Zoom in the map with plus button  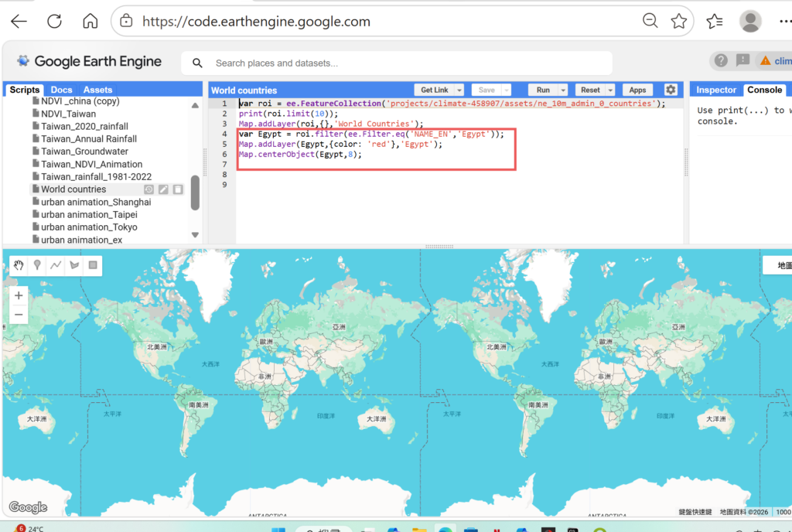pos(19,295)
